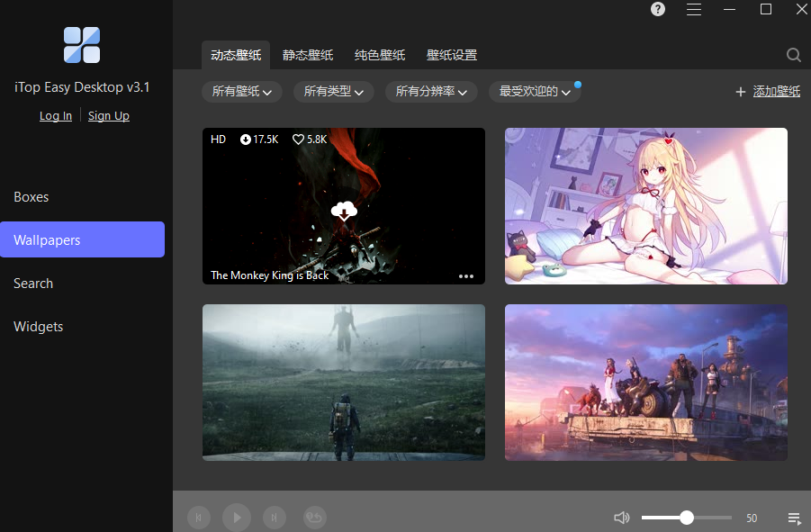This screenshot has width=811, height=532.
Task: Click the Log In link
Action: tap(55, 116)
